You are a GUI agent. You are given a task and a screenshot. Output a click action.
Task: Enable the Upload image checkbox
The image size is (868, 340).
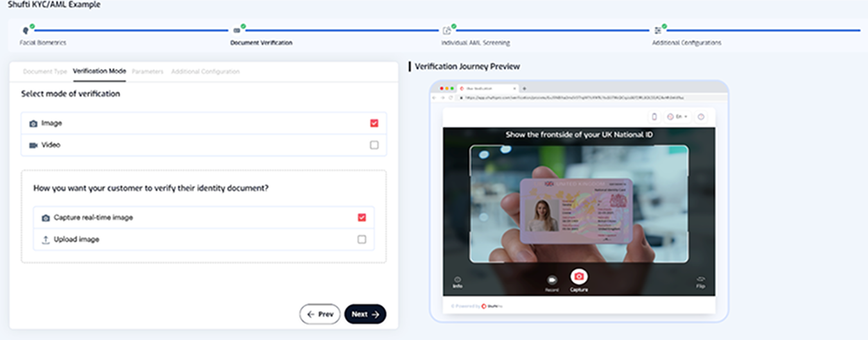point(362,239)
